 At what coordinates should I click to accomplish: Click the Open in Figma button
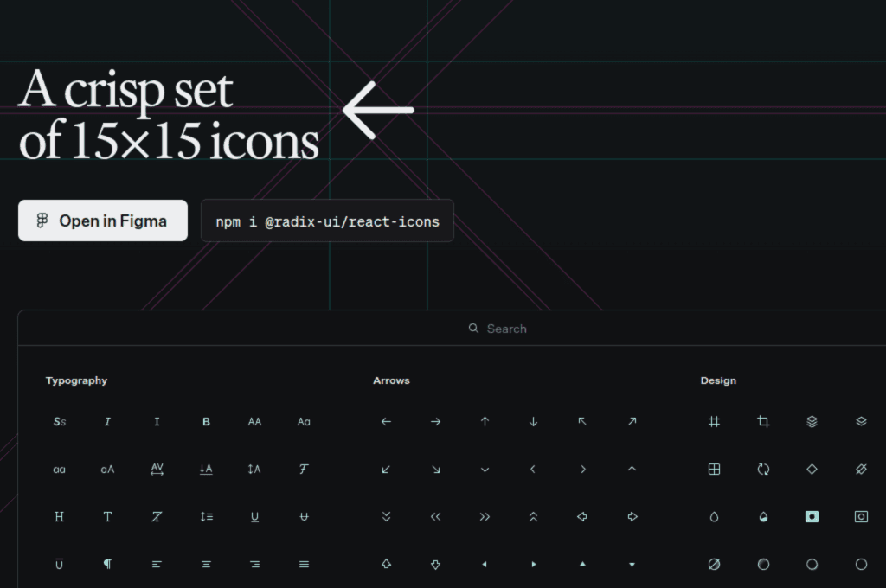(103, 220)
